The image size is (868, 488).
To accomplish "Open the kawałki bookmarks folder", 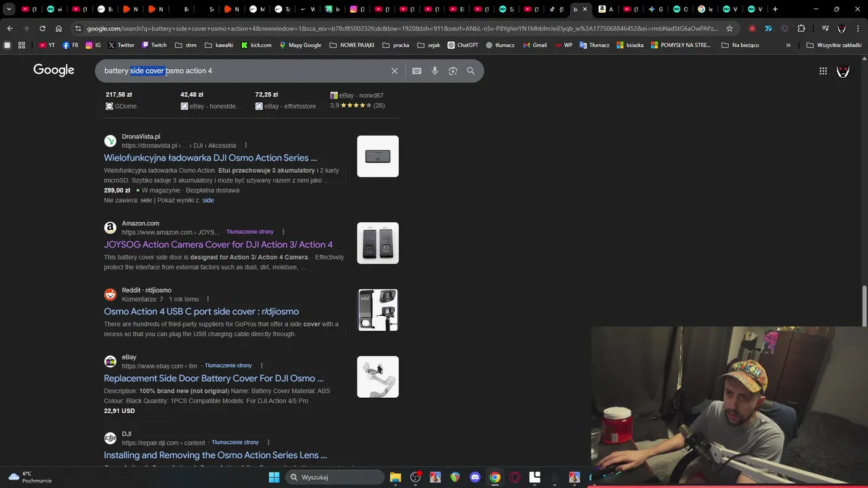I will tap(218, 45).
